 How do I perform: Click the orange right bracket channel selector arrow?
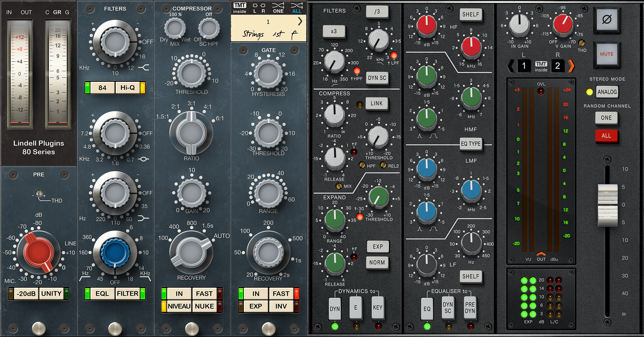tap(571, 66)
